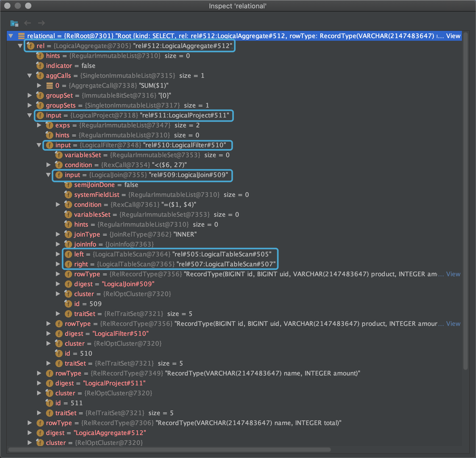This screenshot has width=476, height=458.
Task: Click the field icon beside digest LogicalAggregate#512
Action: click(40, 433)
